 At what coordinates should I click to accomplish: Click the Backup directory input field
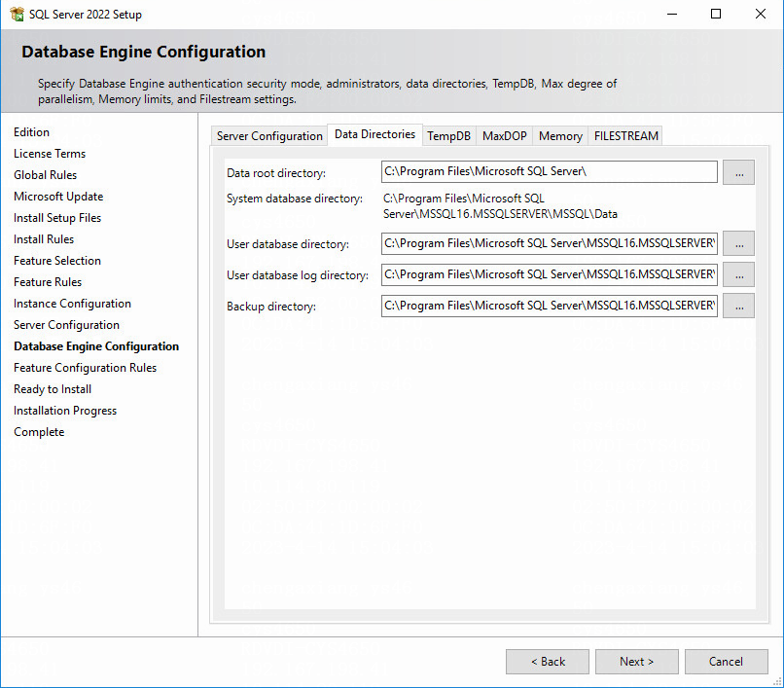[x=549, y=306]
